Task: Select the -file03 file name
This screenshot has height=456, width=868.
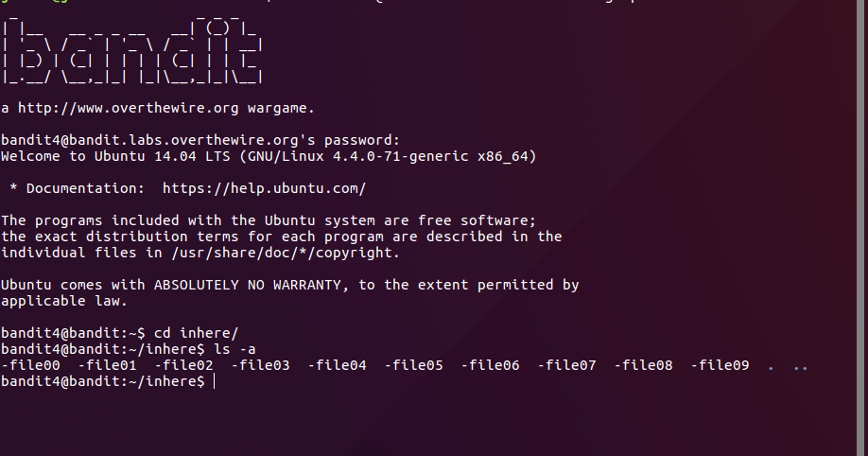Action: click(261, 365)
